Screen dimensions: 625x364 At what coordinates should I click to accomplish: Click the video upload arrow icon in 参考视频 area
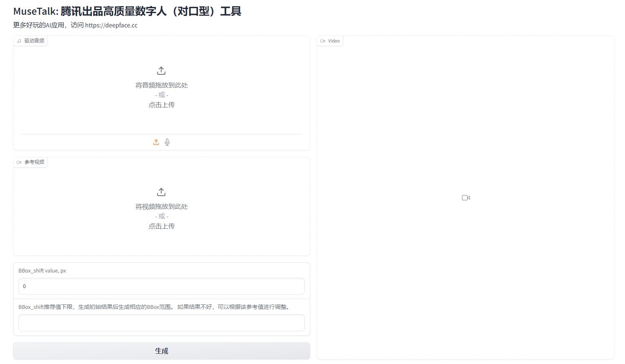point(161,192)
